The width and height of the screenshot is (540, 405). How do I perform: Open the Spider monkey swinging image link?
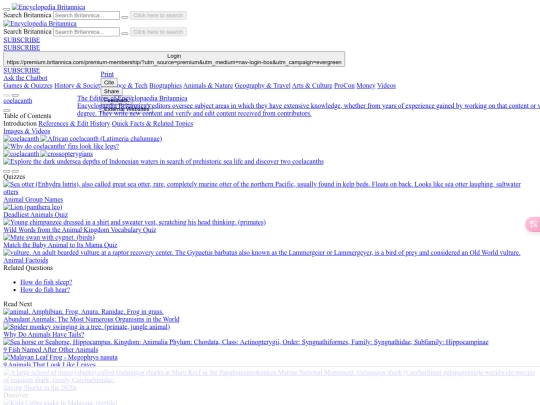pos(87,327)
